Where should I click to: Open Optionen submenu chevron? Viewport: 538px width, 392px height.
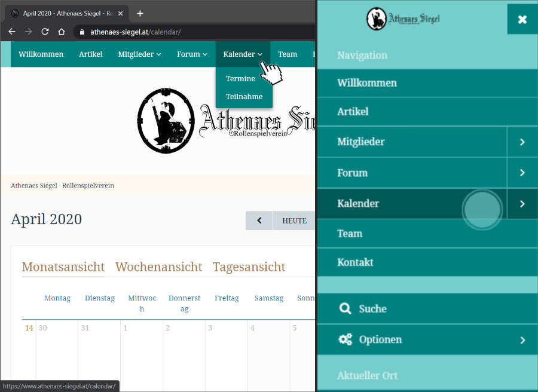(522, 340)
